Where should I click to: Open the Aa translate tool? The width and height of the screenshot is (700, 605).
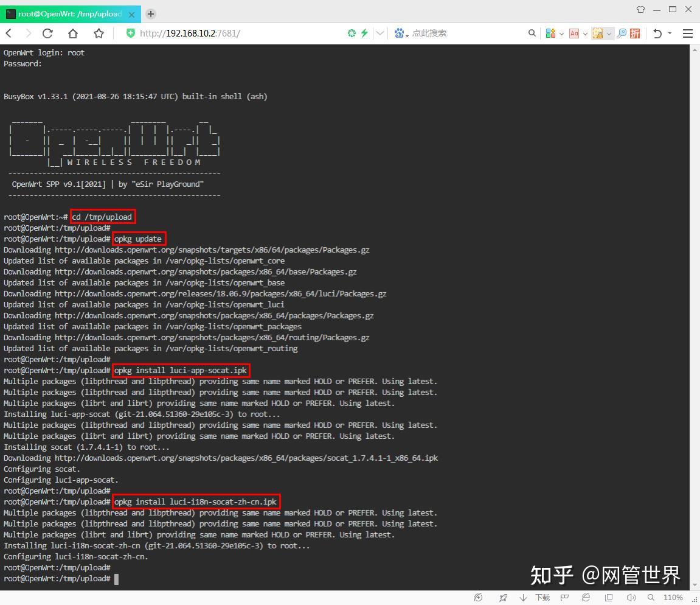click(574, 33)
